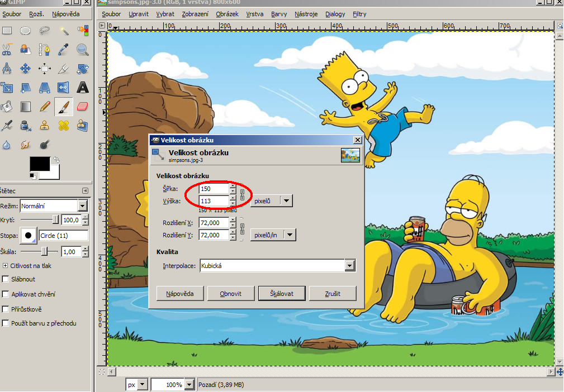Click the black foreground color swatch
Image resolution: width=564 pixels, height=392 pixels.
39,164
